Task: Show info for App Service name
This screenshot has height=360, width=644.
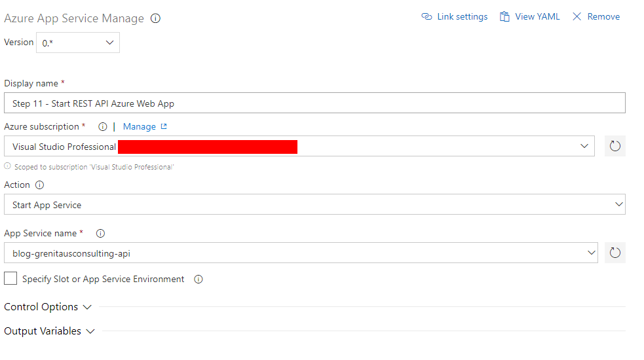Action: coord(100,234)
